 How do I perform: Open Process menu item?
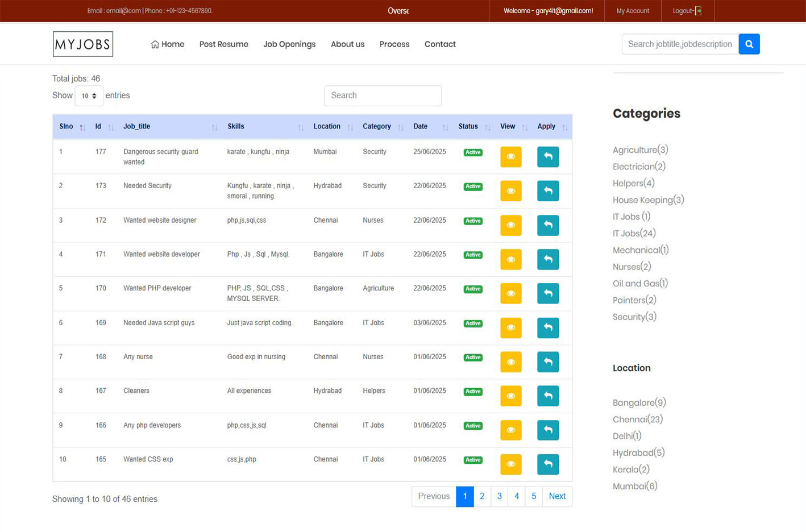click(394, 44)
